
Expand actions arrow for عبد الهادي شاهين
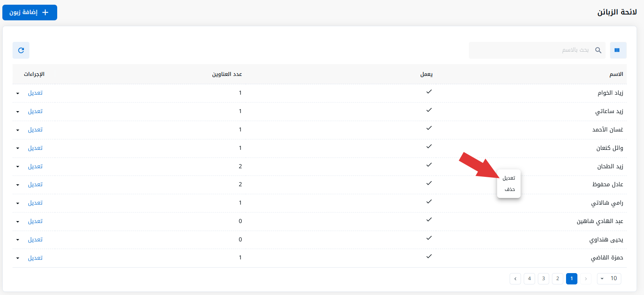18,222
